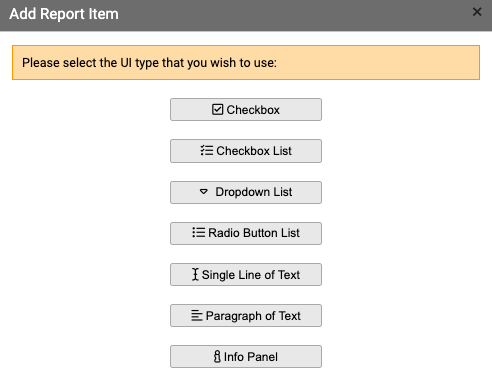The image size is (492, 390).
Task: Select the Info Panel UI type
Action: pyautogui.click(x=246, y=356)
